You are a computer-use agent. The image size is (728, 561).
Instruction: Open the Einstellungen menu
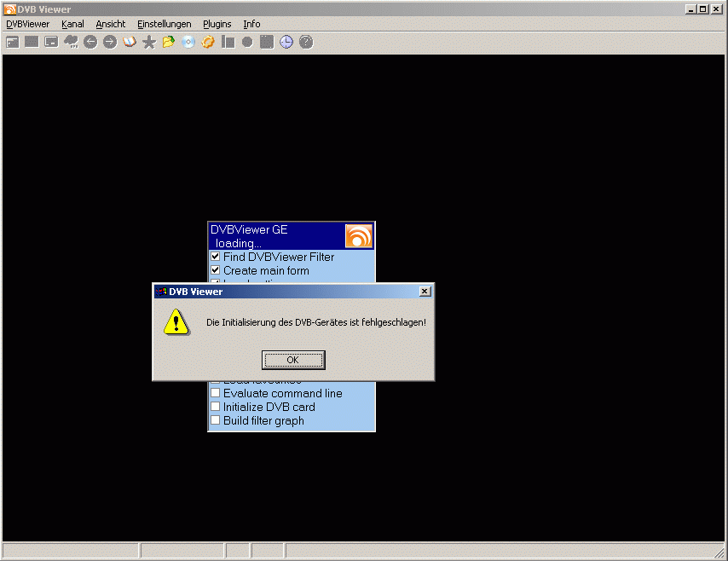click(165, 24)
